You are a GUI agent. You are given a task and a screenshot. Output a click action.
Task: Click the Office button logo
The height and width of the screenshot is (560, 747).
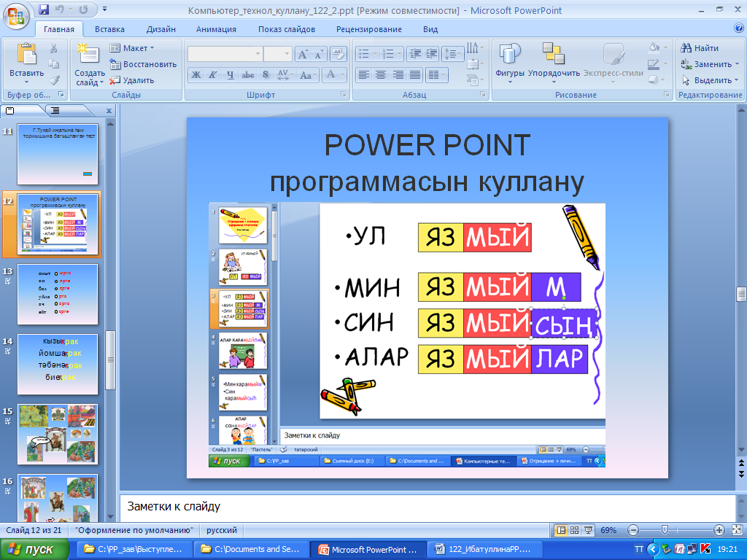(x=16, y=17)
